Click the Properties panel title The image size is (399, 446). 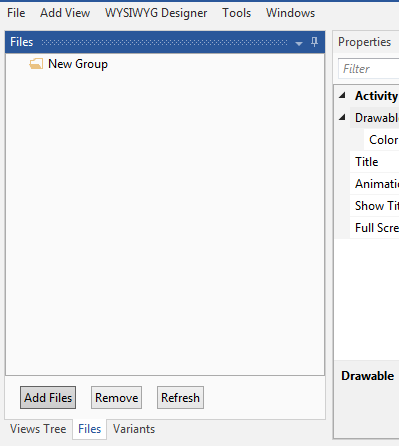point(364,42)
